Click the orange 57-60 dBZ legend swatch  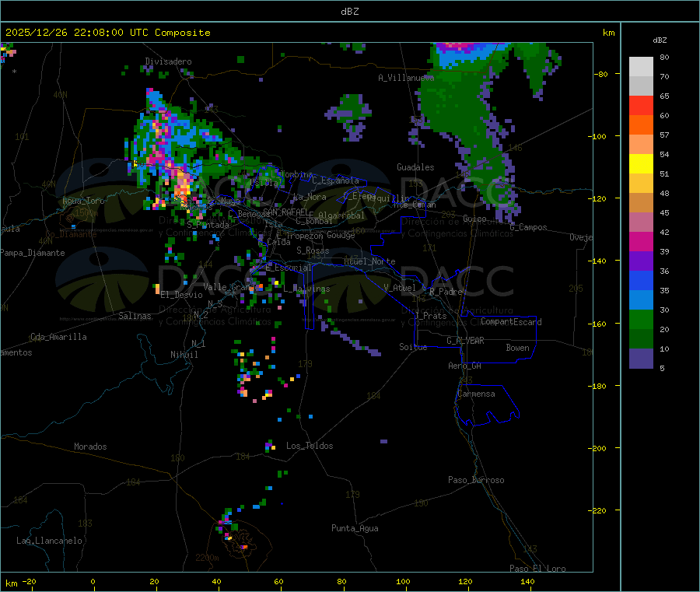[641, 125]
